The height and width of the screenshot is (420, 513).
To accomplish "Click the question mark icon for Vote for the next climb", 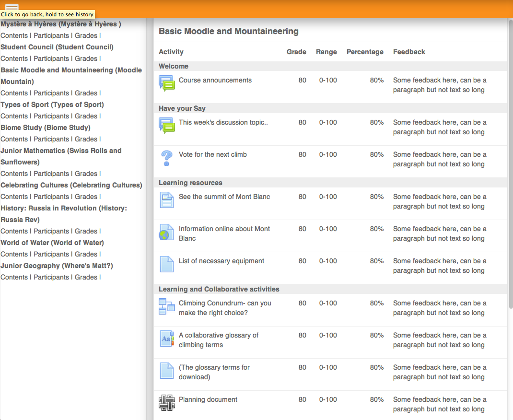I will coord(167,158).
